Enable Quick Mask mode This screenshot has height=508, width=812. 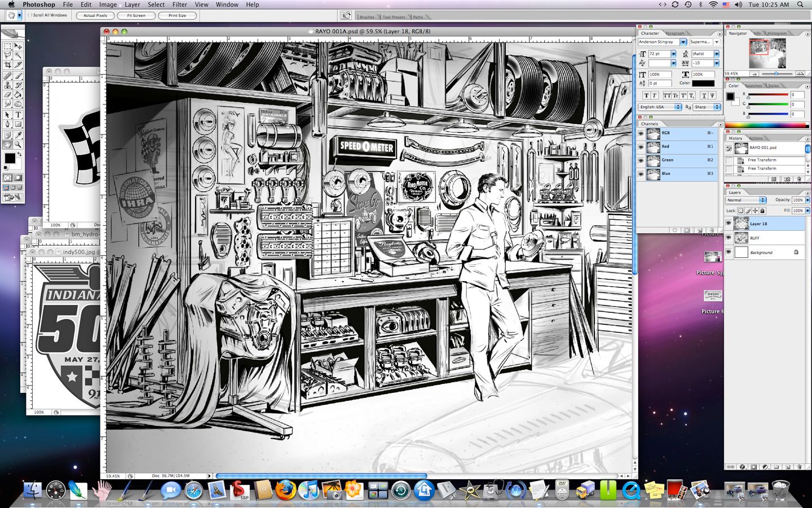[18, 177]
